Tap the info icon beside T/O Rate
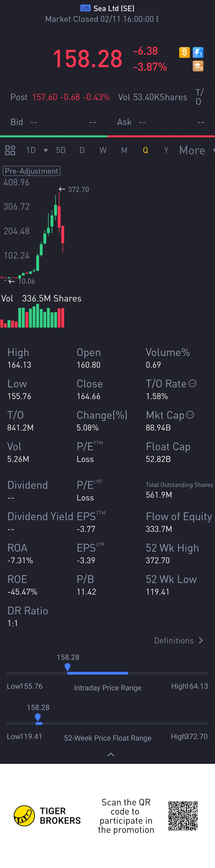Screen dimensions: 215x868 click(192, 383)
